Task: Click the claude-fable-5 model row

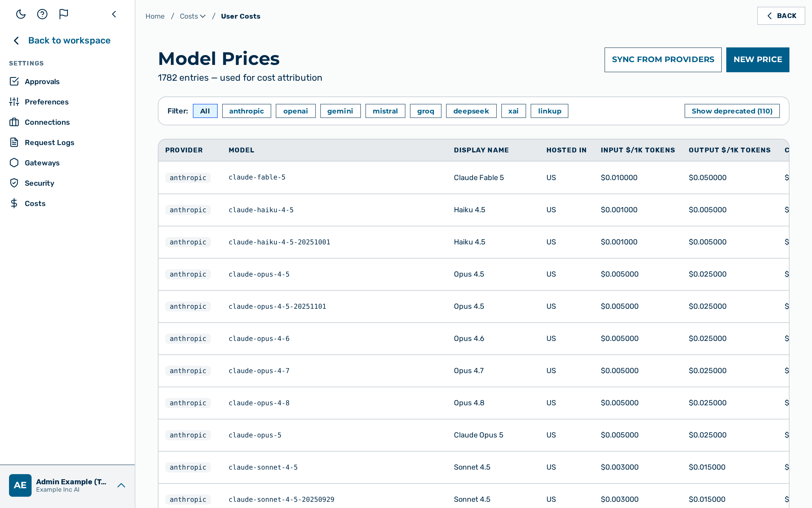Action: point(473,178)
